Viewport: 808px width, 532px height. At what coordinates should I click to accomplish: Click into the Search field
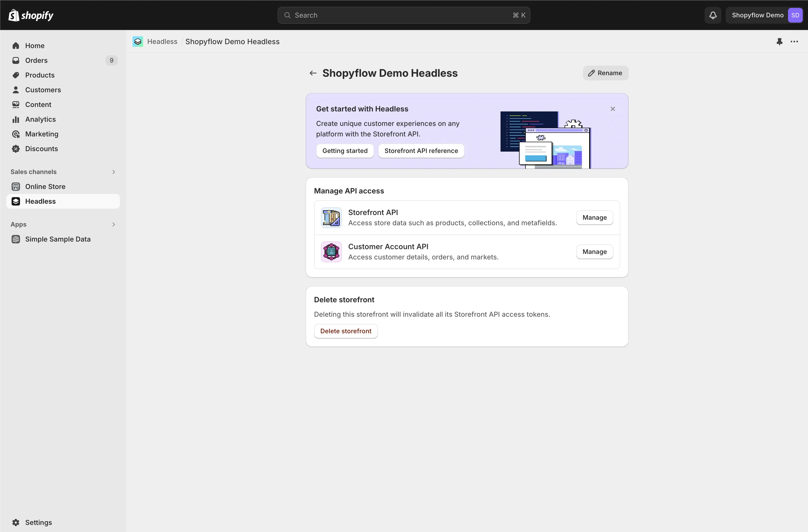404,15
